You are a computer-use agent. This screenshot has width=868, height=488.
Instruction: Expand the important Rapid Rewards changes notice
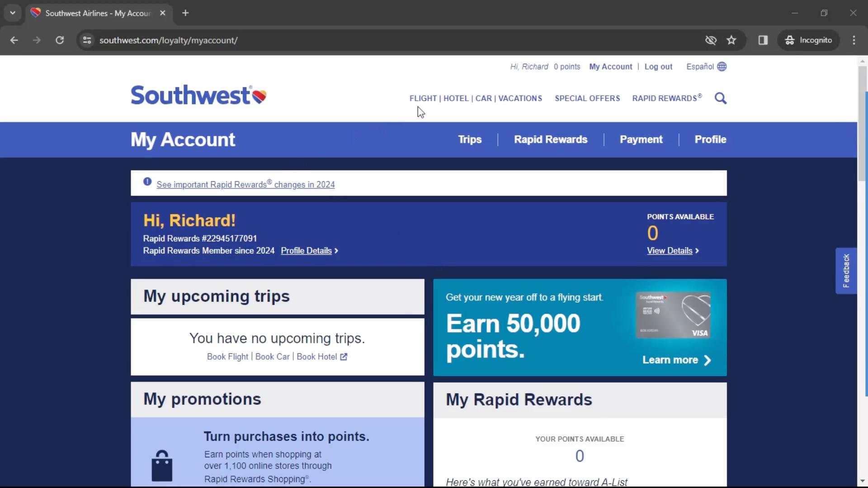pyautogui.click(x=245, y=184)
